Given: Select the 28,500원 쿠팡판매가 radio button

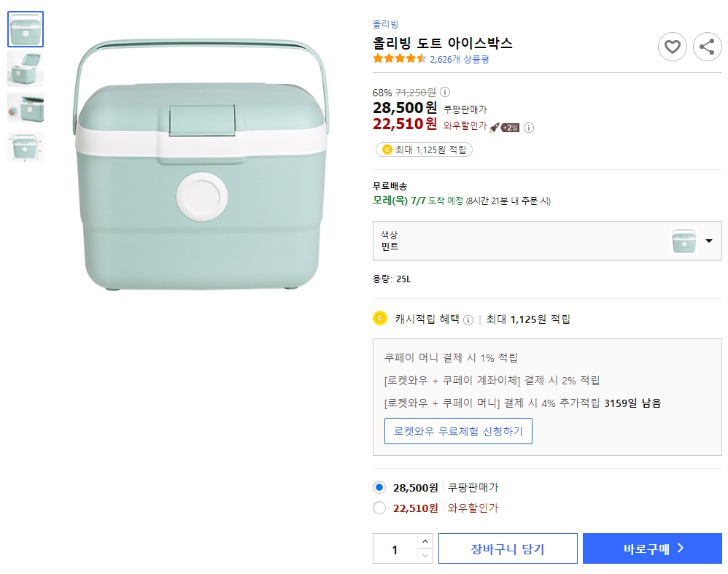Looking at the screenshot, I should pyautogui.click(x=379, y=487).
